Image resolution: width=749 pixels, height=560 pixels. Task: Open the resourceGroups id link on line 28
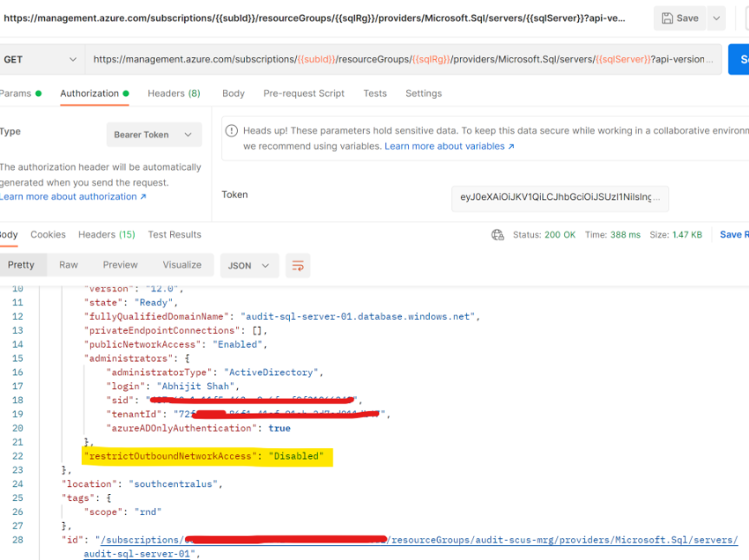click(x=563, y=540)
